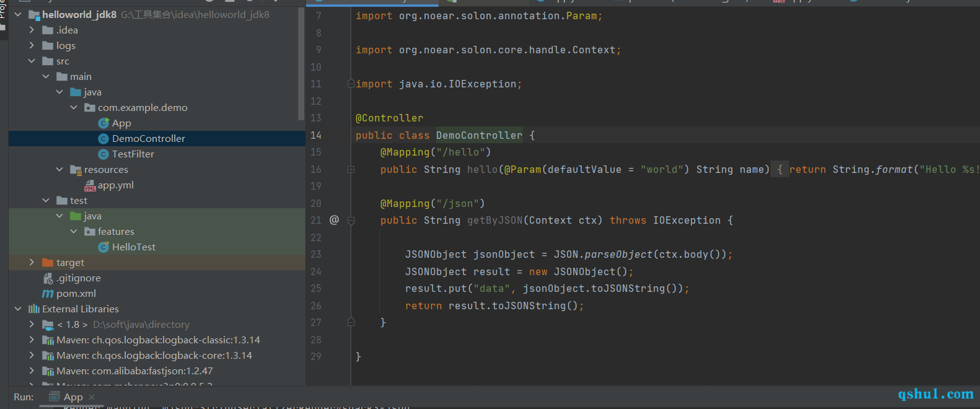Viewport: 980px width, 409px height.
Task: Click the fastjson Maven library icon
Action: [48, 371]
